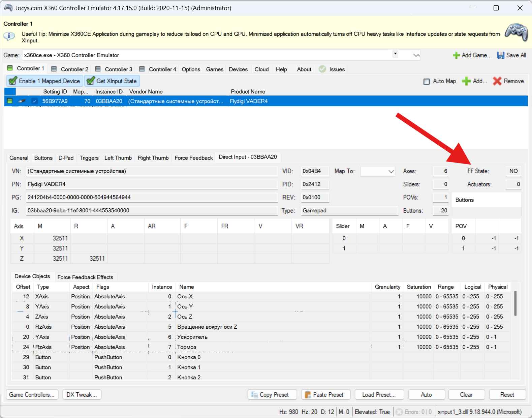Click the PID field showing 0x2412

click(x=315, y=184)
